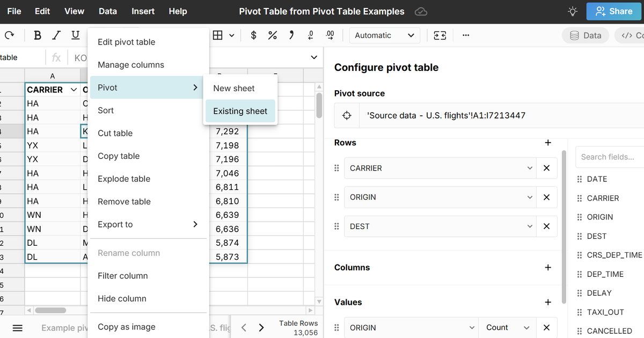Add a new Columns field
The image size is (644, 338).
tap(548, 267)
